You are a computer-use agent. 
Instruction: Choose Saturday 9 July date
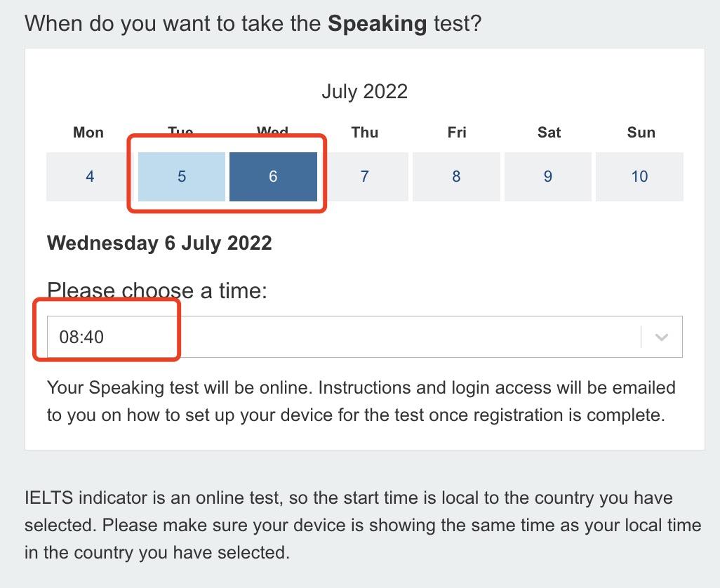pyautogui.click(x=548, y=177)
